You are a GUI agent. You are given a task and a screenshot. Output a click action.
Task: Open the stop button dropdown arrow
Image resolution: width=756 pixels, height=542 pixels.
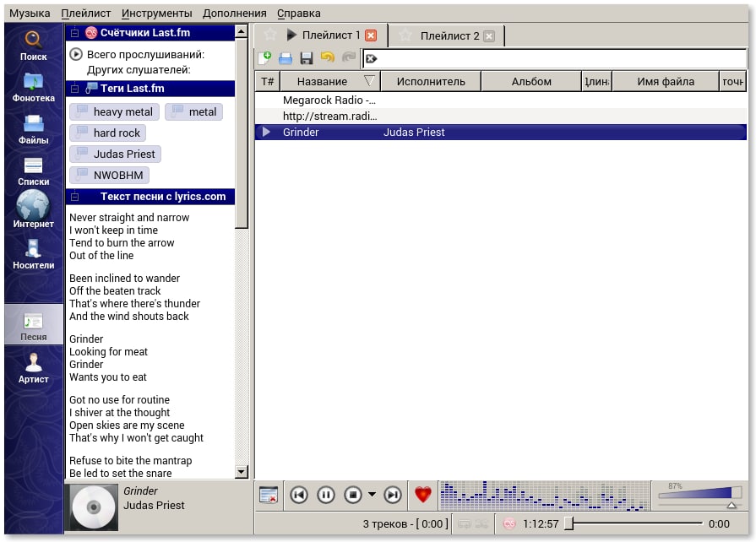(372, 495)
